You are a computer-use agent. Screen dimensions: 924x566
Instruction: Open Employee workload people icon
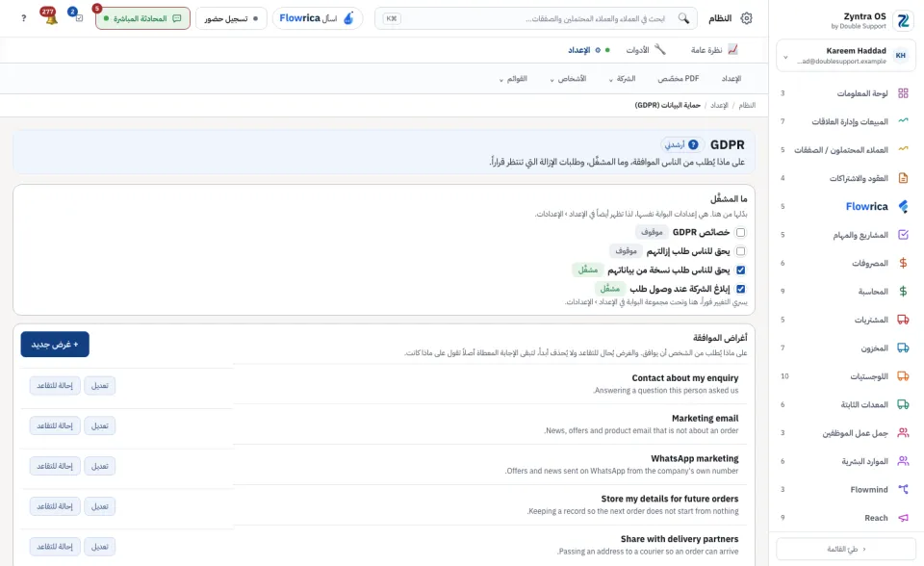(903, 433)
